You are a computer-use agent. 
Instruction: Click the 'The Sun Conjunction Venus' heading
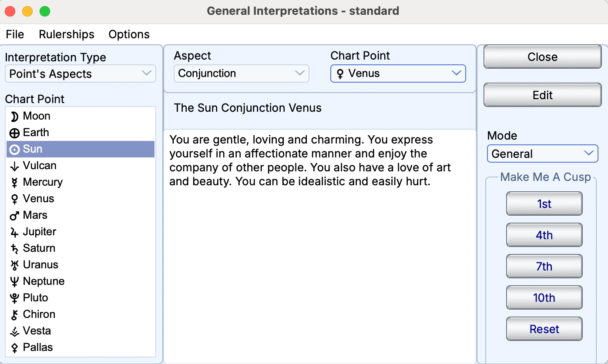pyautogui.click(x=248, y=108)
